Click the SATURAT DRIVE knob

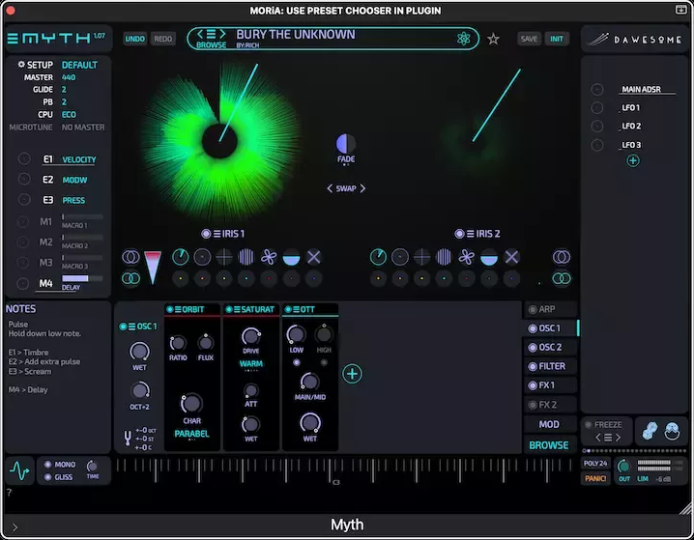[251, 337]
